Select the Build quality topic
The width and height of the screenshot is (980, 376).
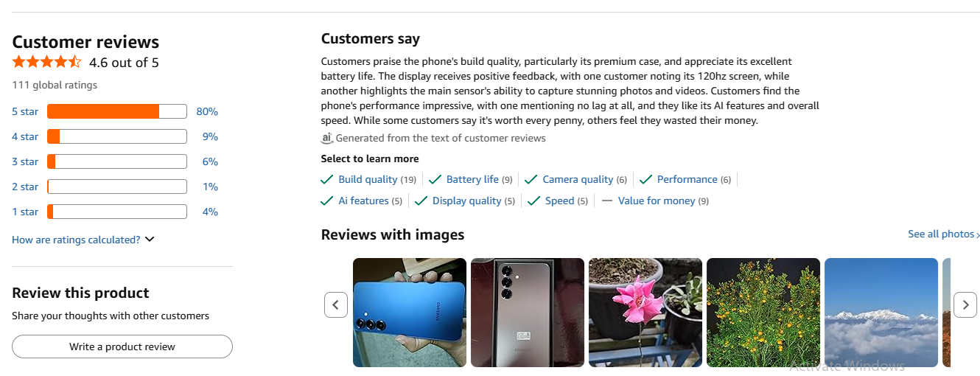click(x=368, y=179)
